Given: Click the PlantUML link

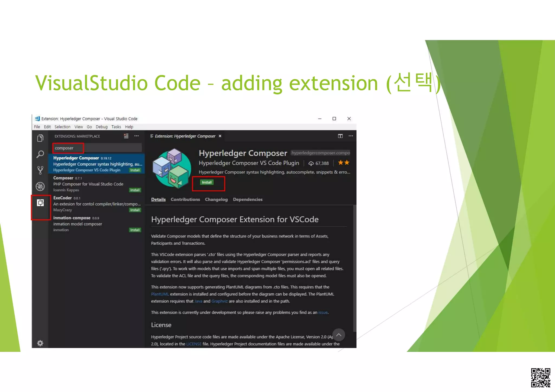Looking at the screenshot, I should (160, 294).
